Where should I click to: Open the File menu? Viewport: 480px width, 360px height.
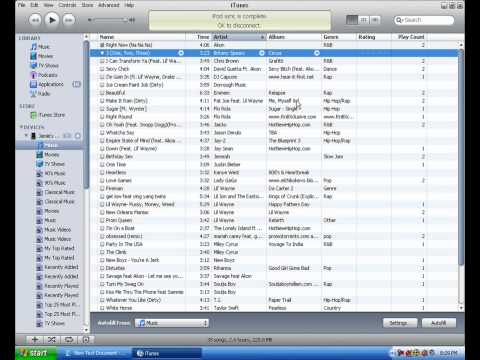tap(22, 5)
